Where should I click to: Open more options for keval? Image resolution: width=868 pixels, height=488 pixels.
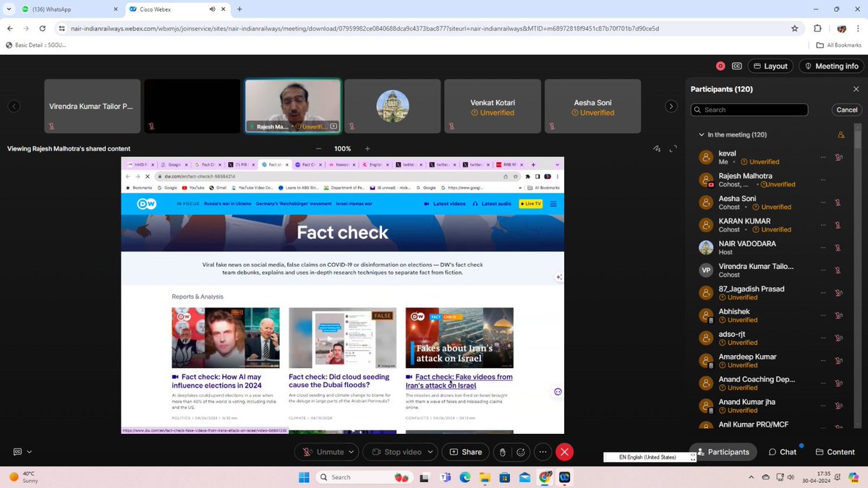click(x=822, y=158)
